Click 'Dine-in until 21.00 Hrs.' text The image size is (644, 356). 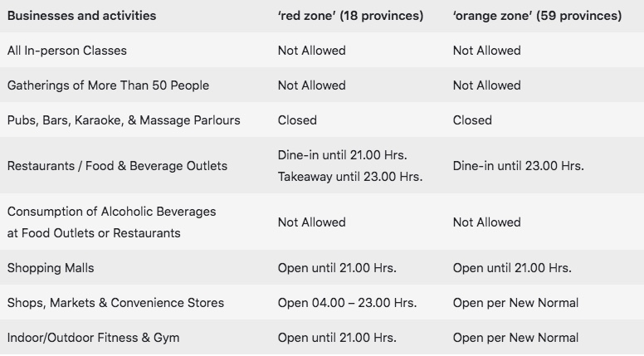(x=342, y=155)
